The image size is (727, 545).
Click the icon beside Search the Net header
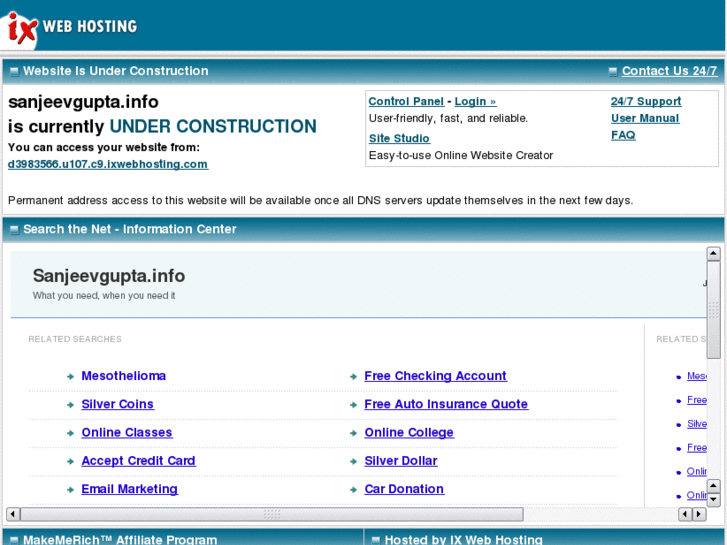point(14,230)
